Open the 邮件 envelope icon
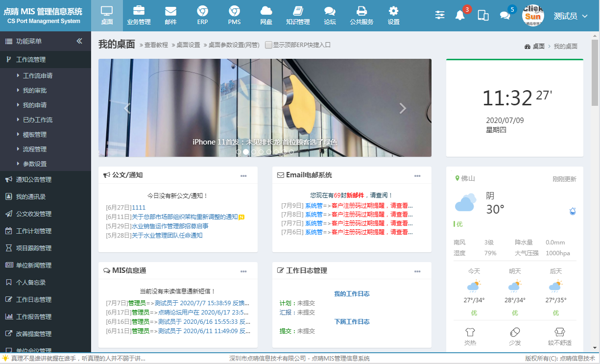Screen dimensions: 600x364 (x=170, y=16)
